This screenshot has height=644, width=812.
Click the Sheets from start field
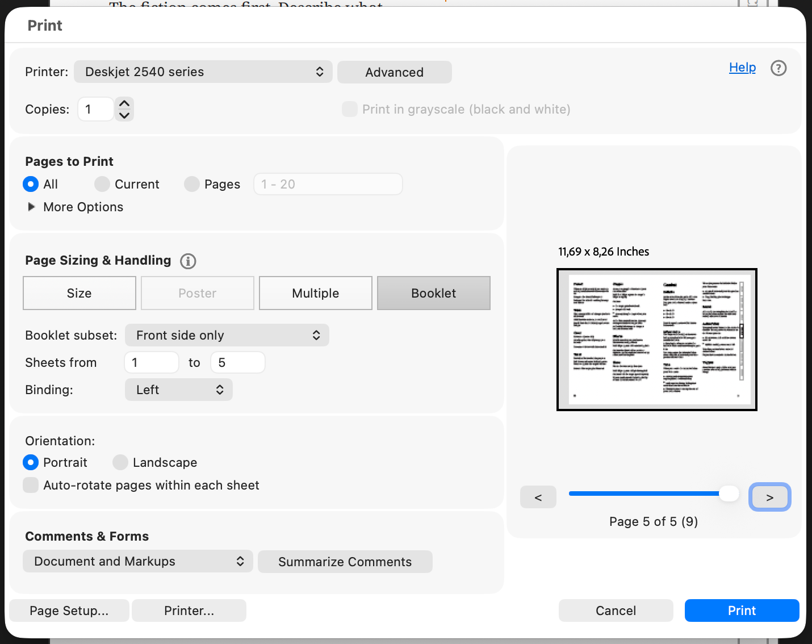[x=152, y=362]
